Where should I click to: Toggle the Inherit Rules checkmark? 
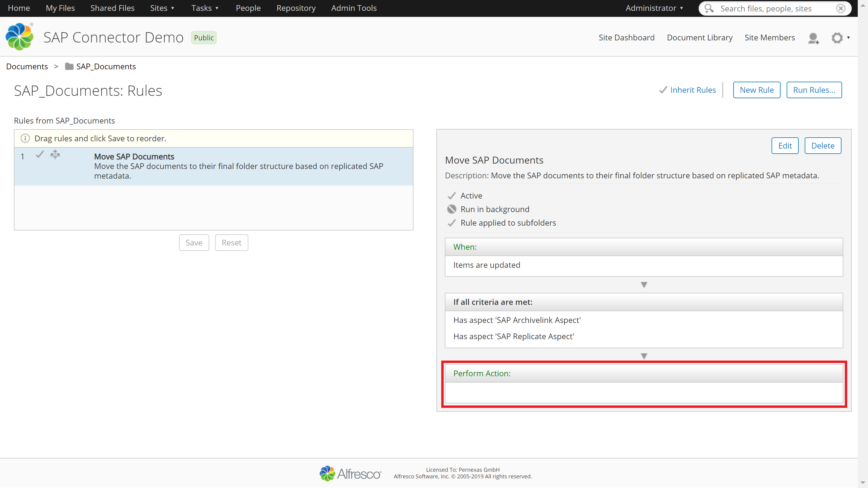(x=663, y=90)
